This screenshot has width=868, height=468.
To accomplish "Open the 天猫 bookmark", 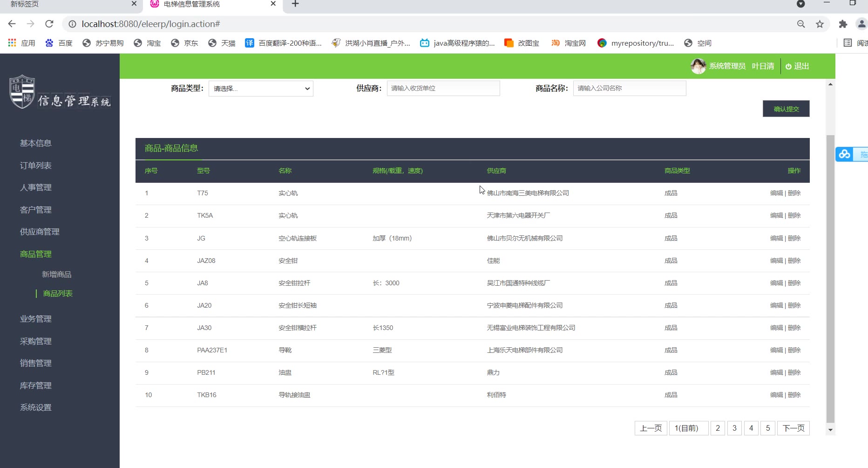I will [222, 43].
